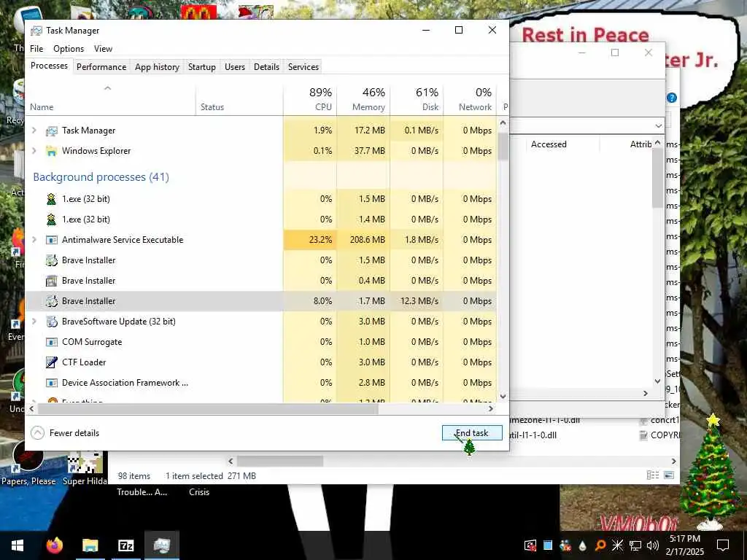Select the Background processes (41) heading
This screenshot has width=747, height=560.
101,177
